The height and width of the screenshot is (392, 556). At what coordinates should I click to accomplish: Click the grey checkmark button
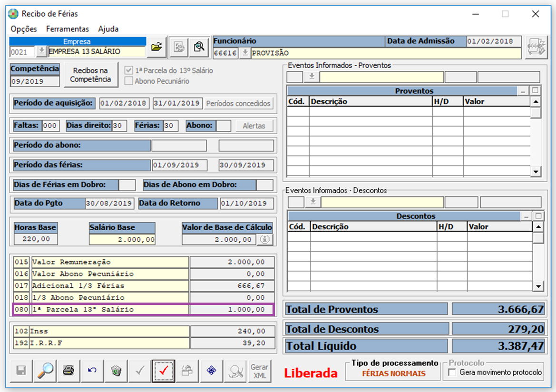click(x=140, y=371)
